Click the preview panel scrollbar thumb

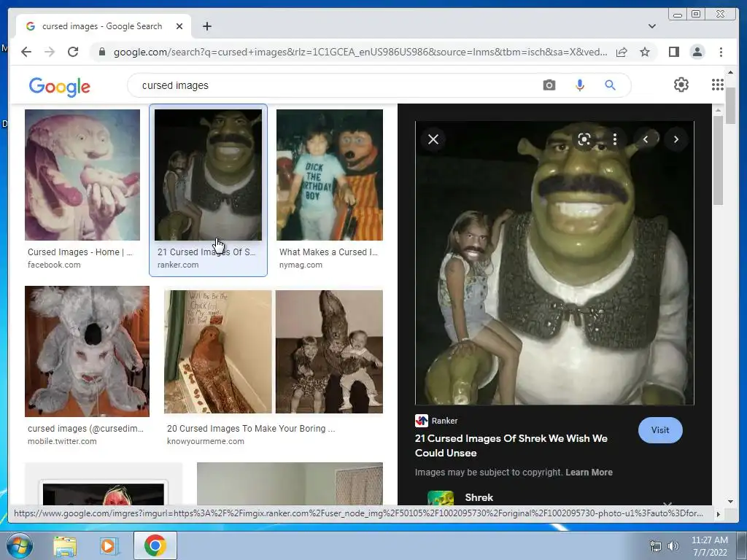(x=718, y=160)
